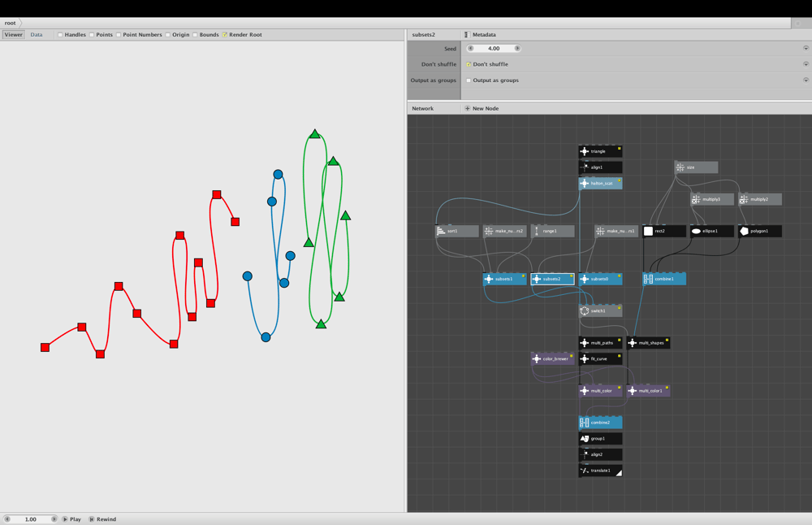This screenshot has height=525, width=812.
Task: Select the rect2 node
Action: pos(664,231)
